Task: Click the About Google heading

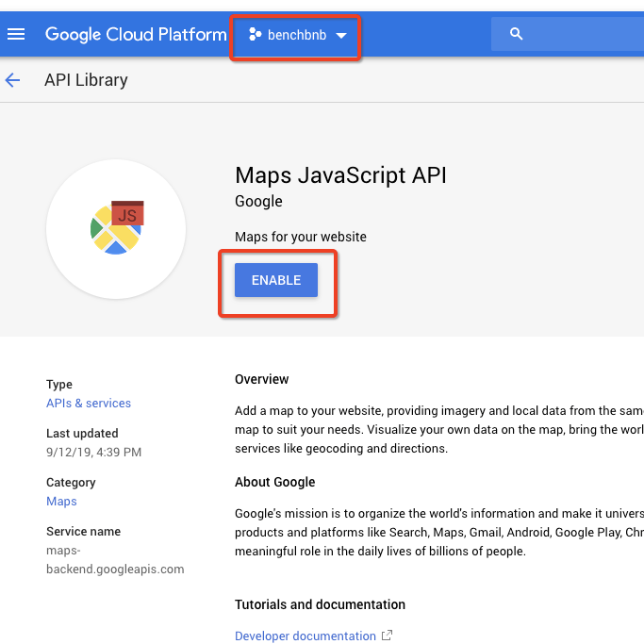Action: [274, 482]
